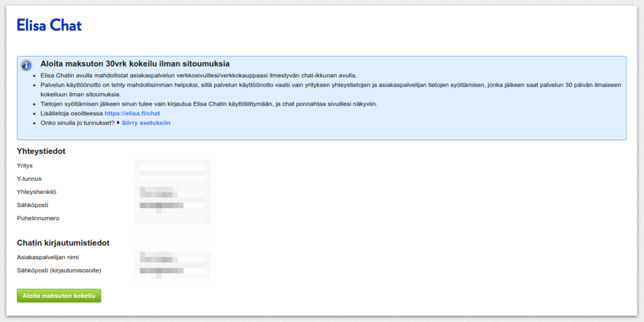
Task: Click the Aloita maksuton 30vrk kokeilu heading
Action: click(135, 64)
